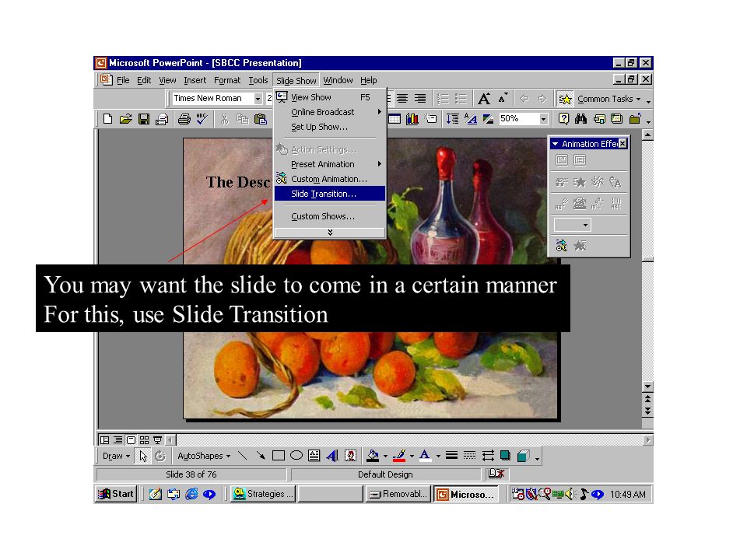Open the Format menu
747x560 pixels.
227,80
